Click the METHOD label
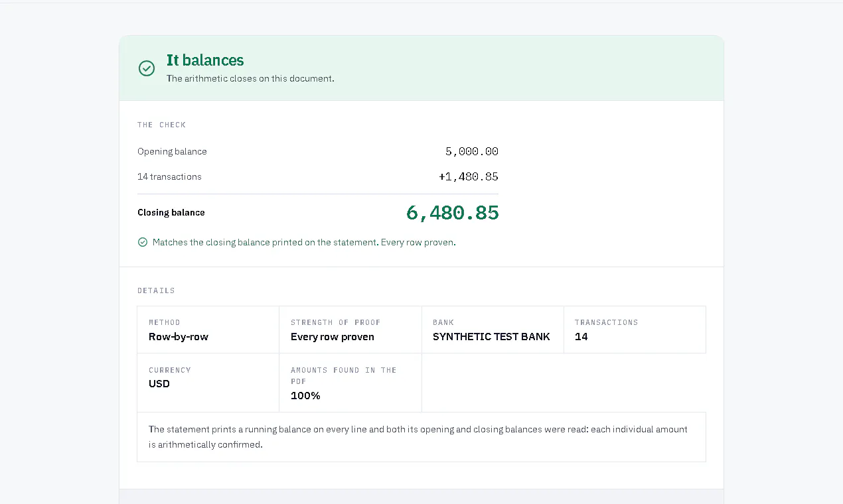This screenshot has height=504, width=843. pyautogui.click(x=164, y=322)
